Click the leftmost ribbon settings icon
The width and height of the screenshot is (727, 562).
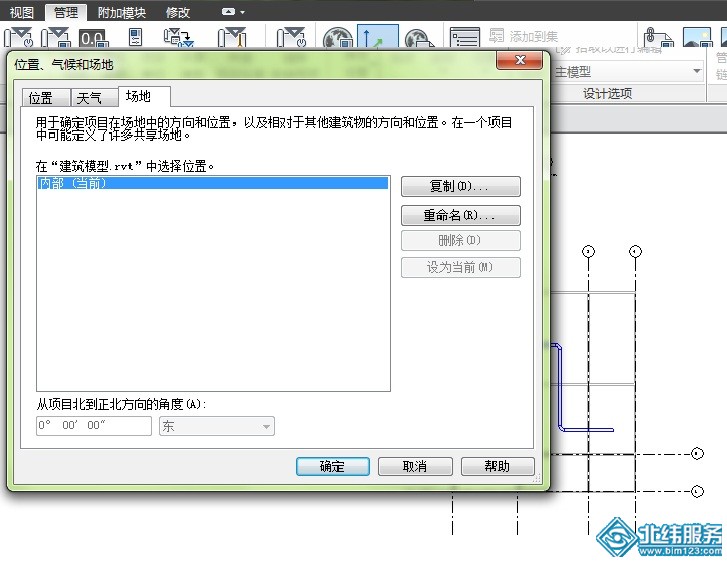pyautogui.click(x=19, y=38)
